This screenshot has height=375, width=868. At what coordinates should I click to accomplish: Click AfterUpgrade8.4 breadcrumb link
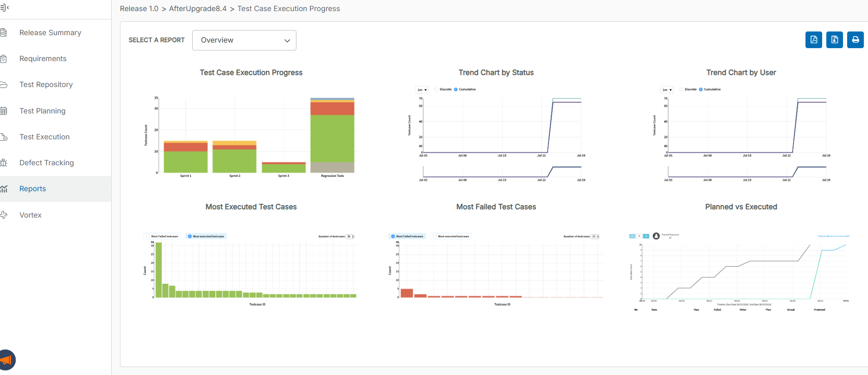(198, 8)
